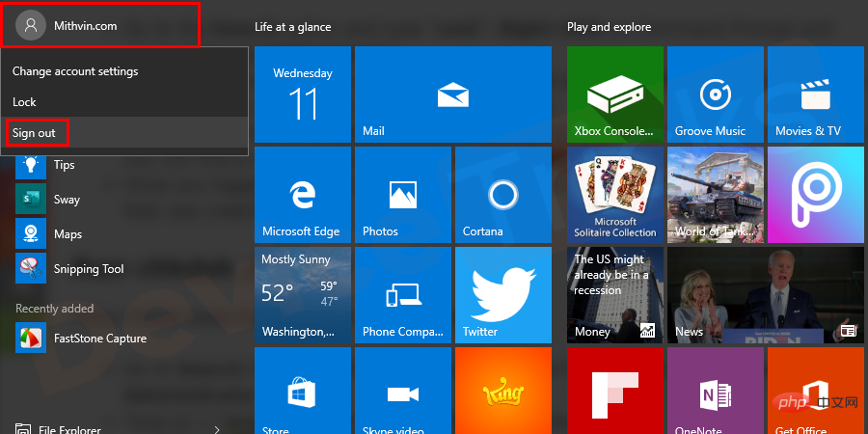Image resolution: width=868 pixels, height=434 pixels.
Task: Click the Recently added section label
Action: click(x=54, y=309)
